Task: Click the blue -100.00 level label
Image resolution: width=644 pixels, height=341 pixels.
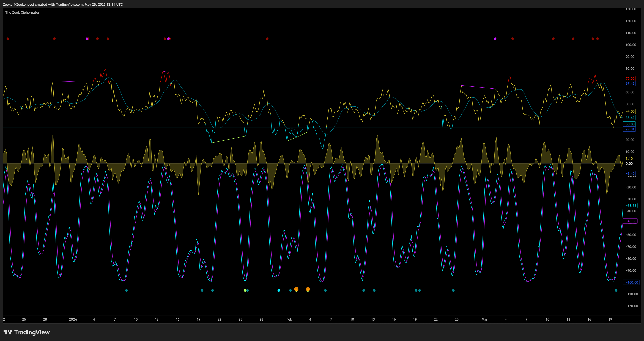Action: tap(631, 282)
